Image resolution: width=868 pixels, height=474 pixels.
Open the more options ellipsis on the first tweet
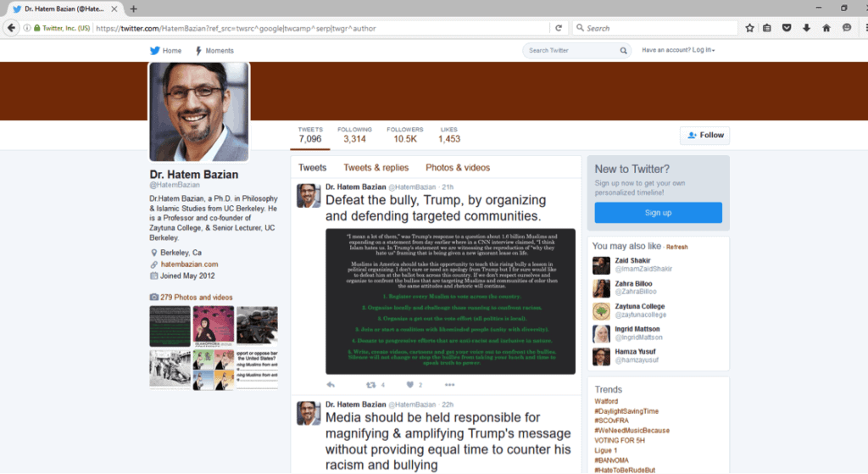(449, 384)
